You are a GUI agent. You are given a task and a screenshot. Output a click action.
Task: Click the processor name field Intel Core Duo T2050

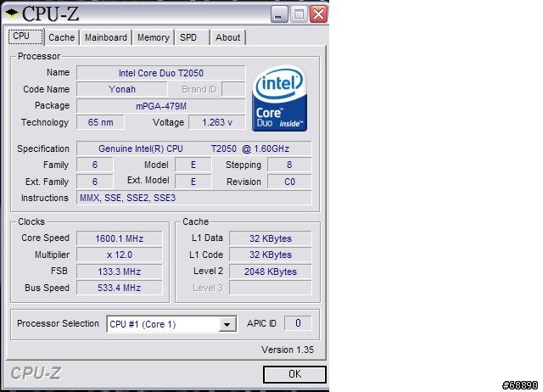161,73
